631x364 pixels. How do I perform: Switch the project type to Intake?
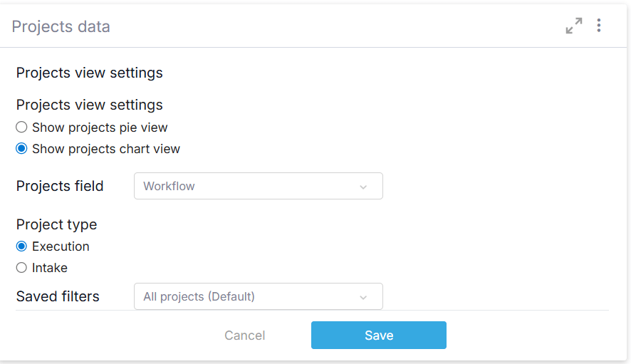point(21,268)
